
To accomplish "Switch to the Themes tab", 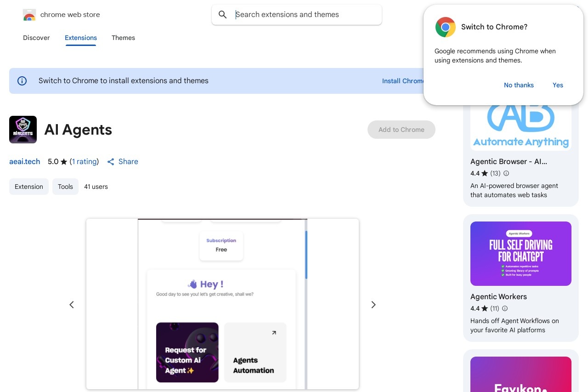I will click(123, 38).
